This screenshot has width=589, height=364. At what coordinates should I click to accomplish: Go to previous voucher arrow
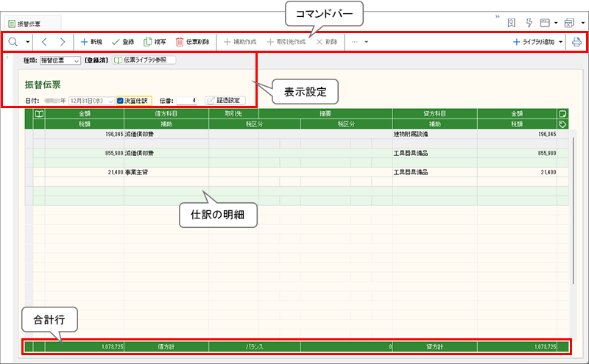(43, 43)
